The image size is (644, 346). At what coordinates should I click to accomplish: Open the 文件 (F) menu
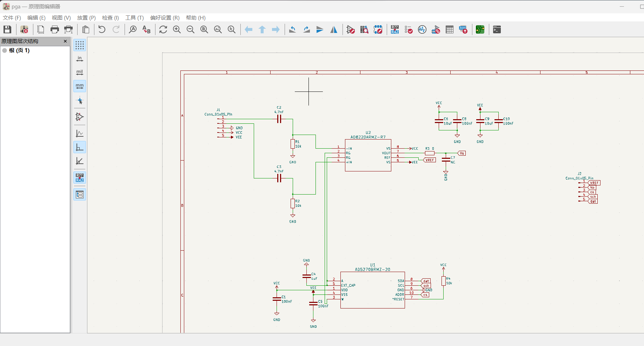[x=12, y=18]
